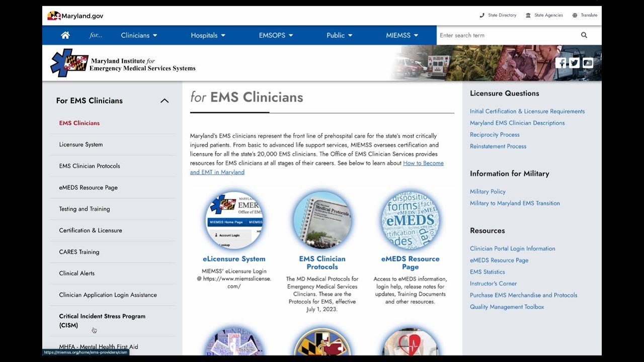The height and width of the screenshot is (362, 644).
Task: Open the Quality Management Toolbox link
Action: (x=507, y=307)
